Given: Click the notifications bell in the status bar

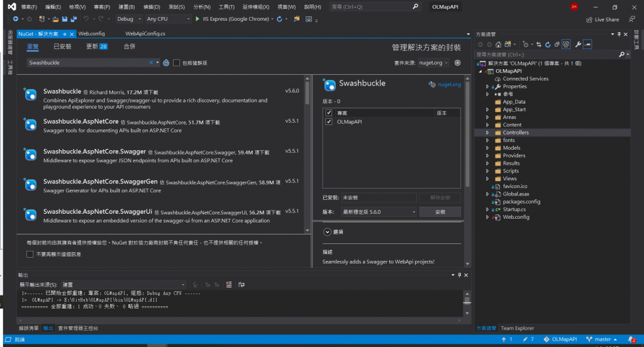Looking at the screenshot, I should pyautogui.click(x=631, y=339).
